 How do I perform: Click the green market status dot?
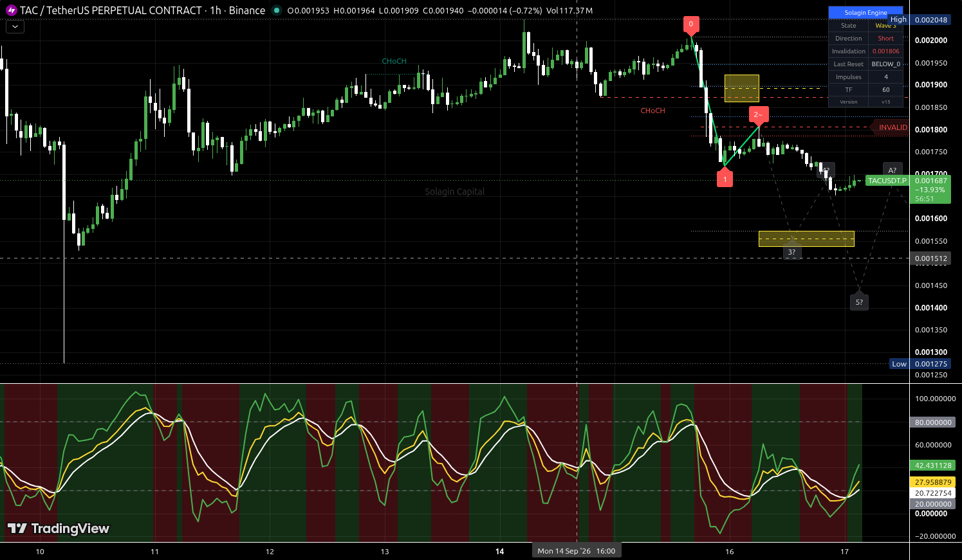(277, 10)
